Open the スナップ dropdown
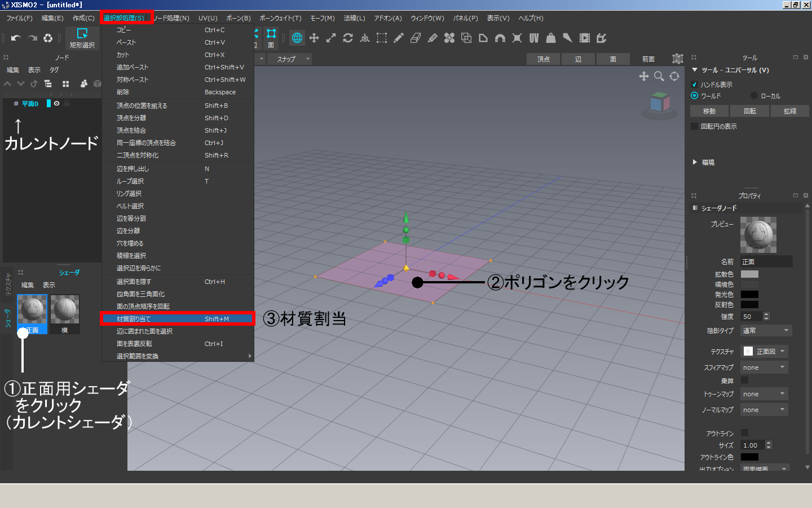The width and height of the screenshot is (812, 508). click(x=290, y=59)
